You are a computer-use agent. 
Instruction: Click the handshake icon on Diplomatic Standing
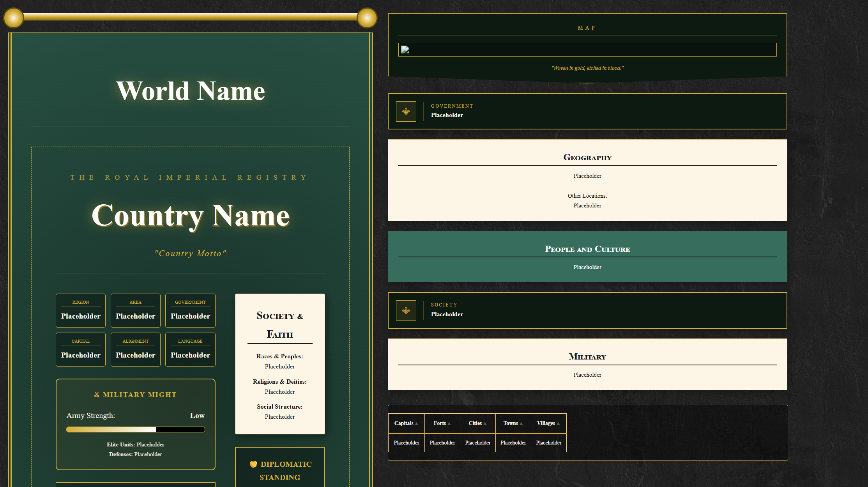point(253,464)
